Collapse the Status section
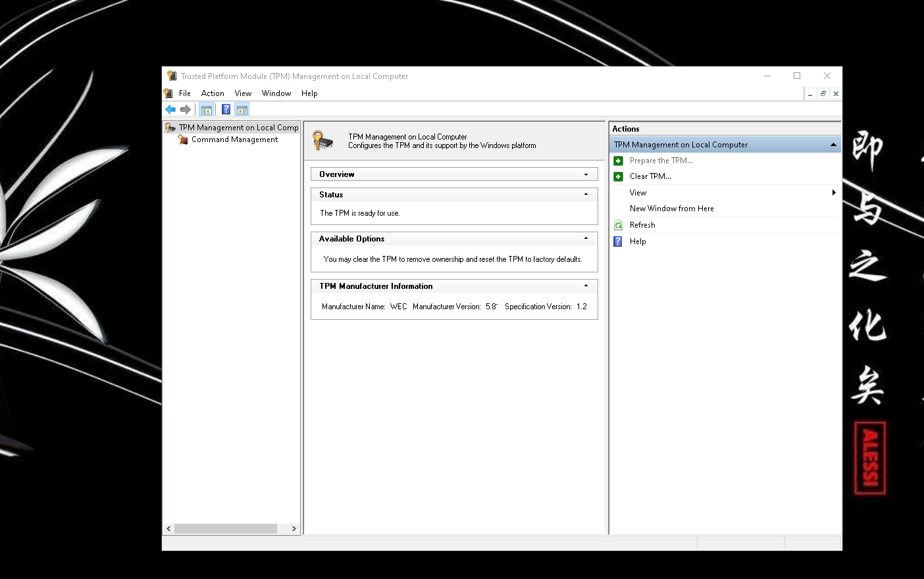 (586, 195)
